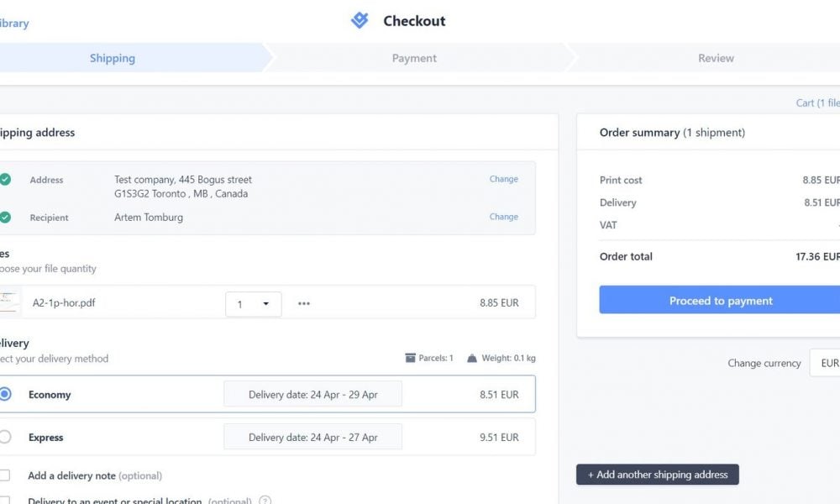The height and width of the screenshot is (504, 840).
Task: Click Change link for the Address row
Action: click(x=504, y=179)
